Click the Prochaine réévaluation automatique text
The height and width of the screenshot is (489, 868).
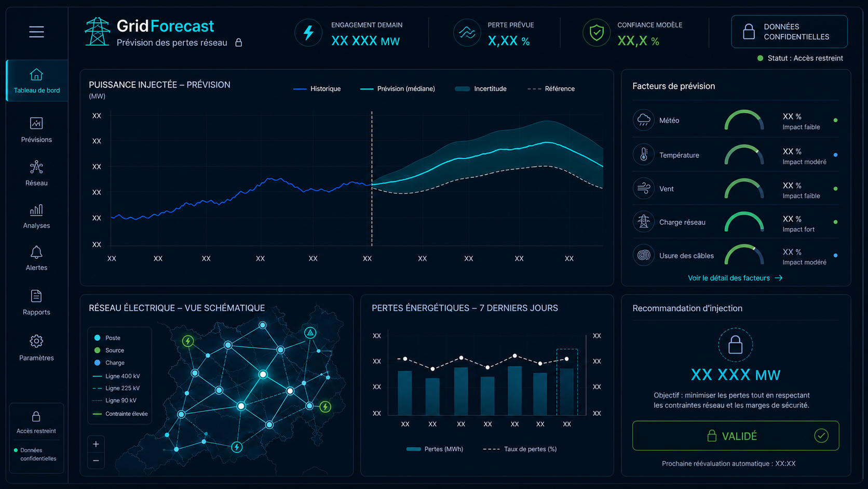pyautogui.click(x=728, y=464)
